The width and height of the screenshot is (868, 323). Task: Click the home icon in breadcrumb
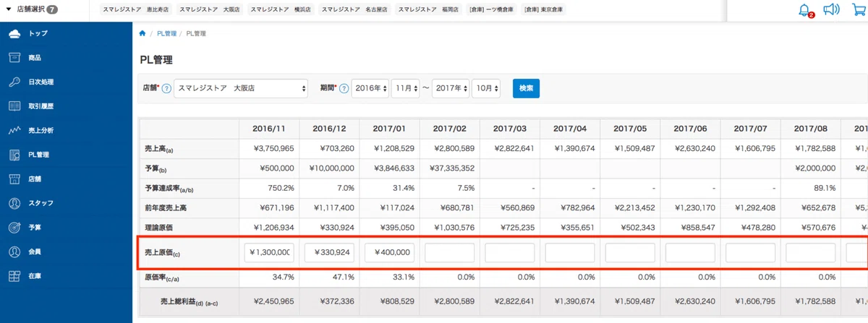point(142,33)
